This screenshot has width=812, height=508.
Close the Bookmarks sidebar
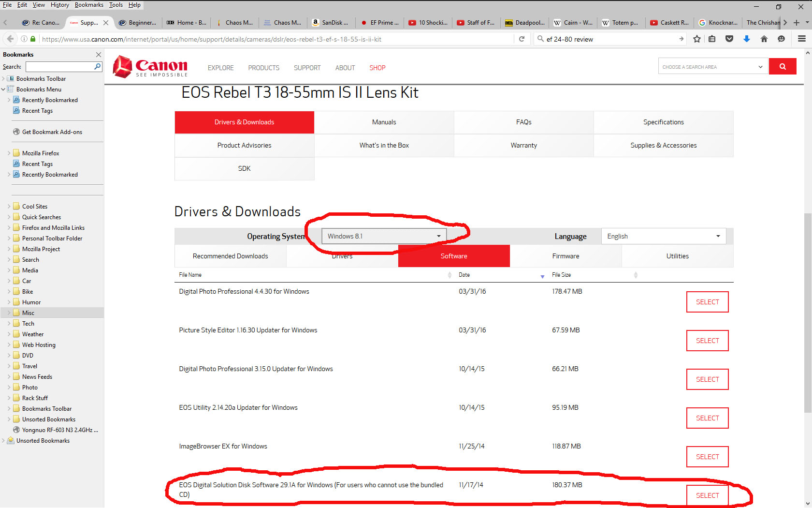(99, 55)
